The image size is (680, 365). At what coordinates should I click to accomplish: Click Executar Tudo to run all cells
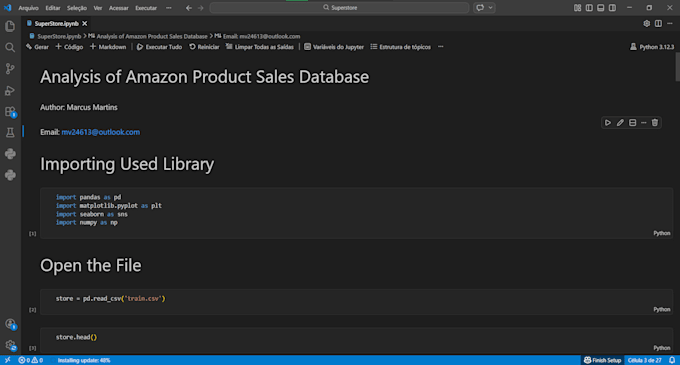tap(159, 47)
